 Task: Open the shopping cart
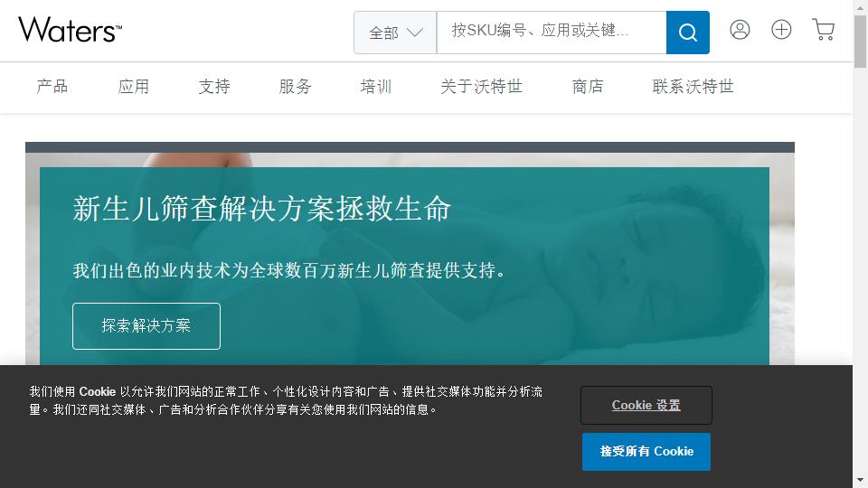coord(823,30)
